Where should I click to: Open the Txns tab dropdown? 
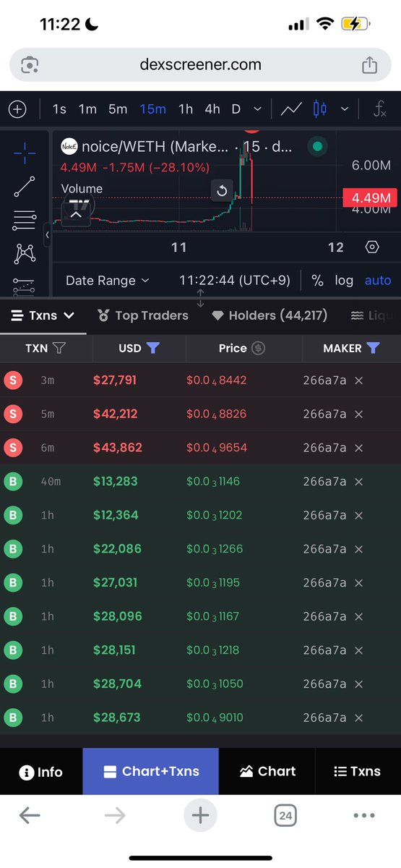[43, 315]
